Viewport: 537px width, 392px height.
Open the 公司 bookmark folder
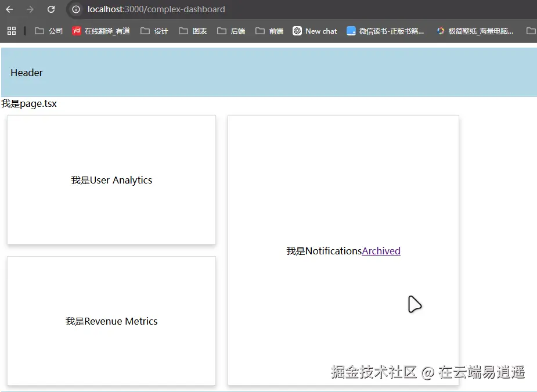49,31
